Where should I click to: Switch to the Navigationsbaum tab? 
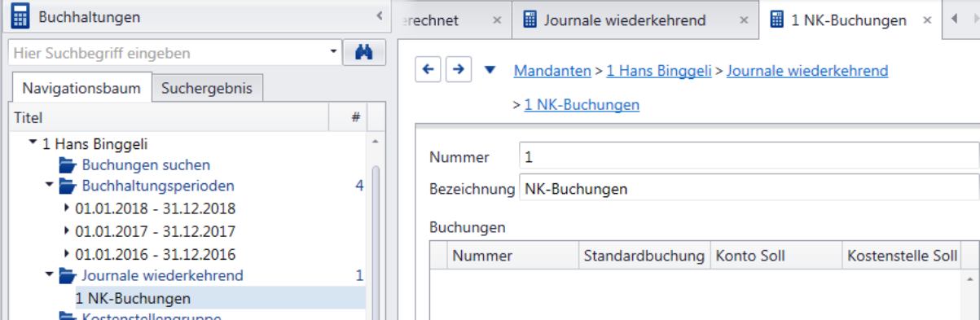[82, 88]
